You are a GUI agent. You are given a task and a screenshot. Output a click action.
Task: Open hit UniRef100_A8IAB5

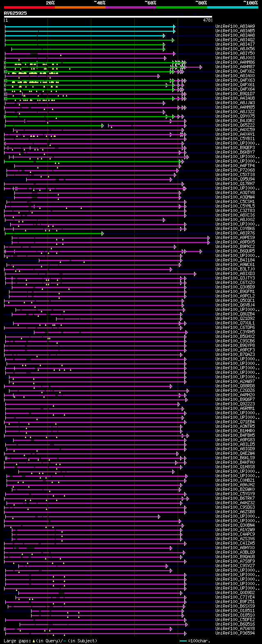pyautogui.click(x=235, y=31)
